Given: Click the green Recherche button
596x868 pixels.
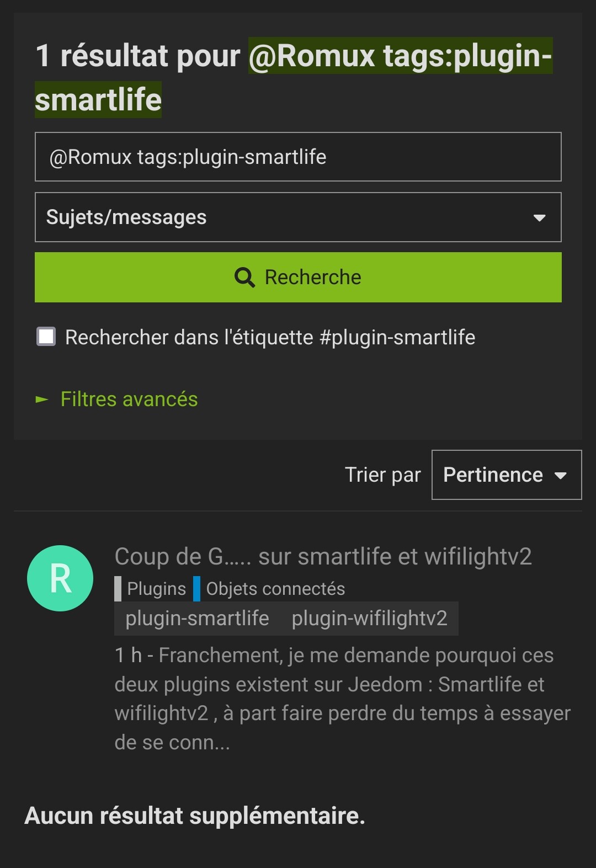Looking at the screenshot, I should (298, 277).
